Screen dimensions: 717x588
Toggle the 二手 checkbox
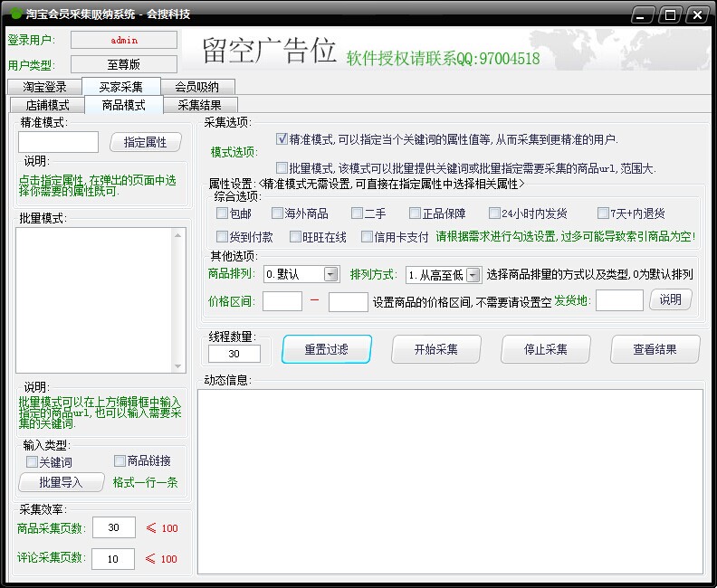click(x=357, y=213)
